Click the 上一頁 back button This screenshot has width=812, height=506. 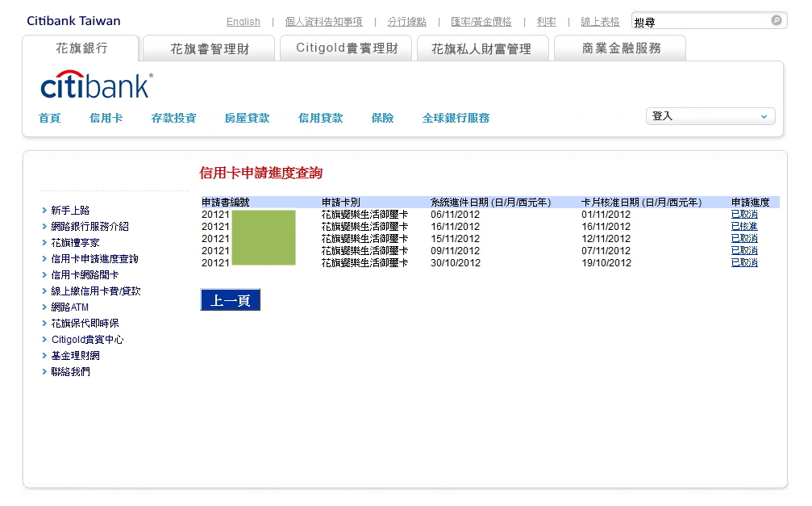coord(231,300)
